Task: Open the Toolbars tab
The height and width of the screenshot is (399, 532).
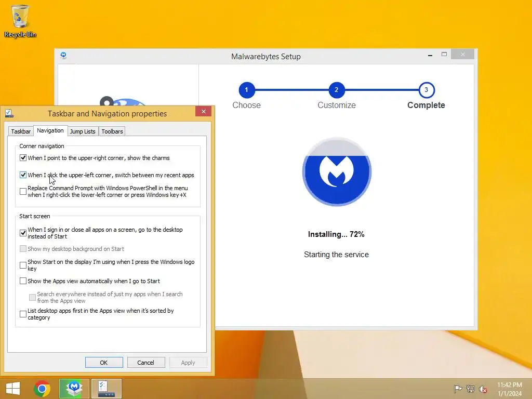Action: coord(112,131)
